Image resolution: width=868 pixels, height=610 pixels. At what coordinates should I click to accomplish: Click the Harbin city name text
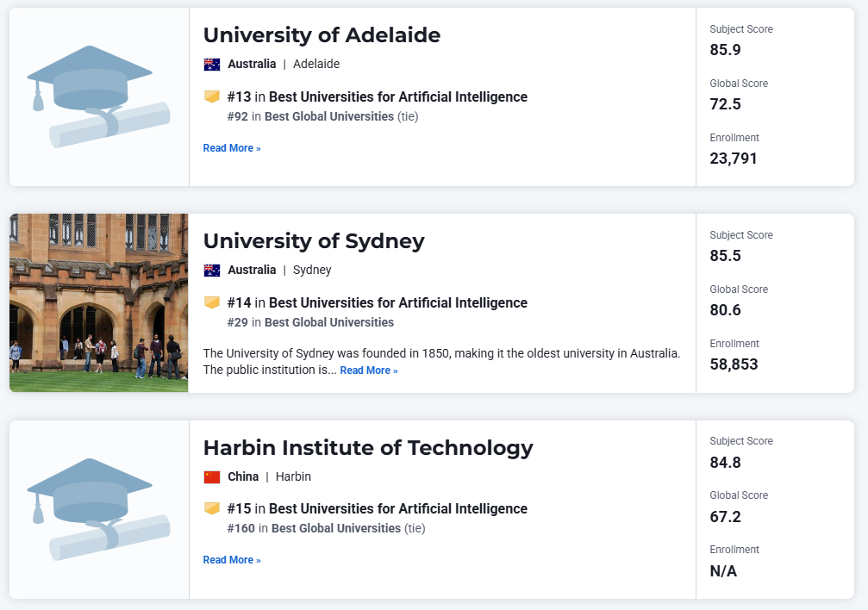pos(293,476)
